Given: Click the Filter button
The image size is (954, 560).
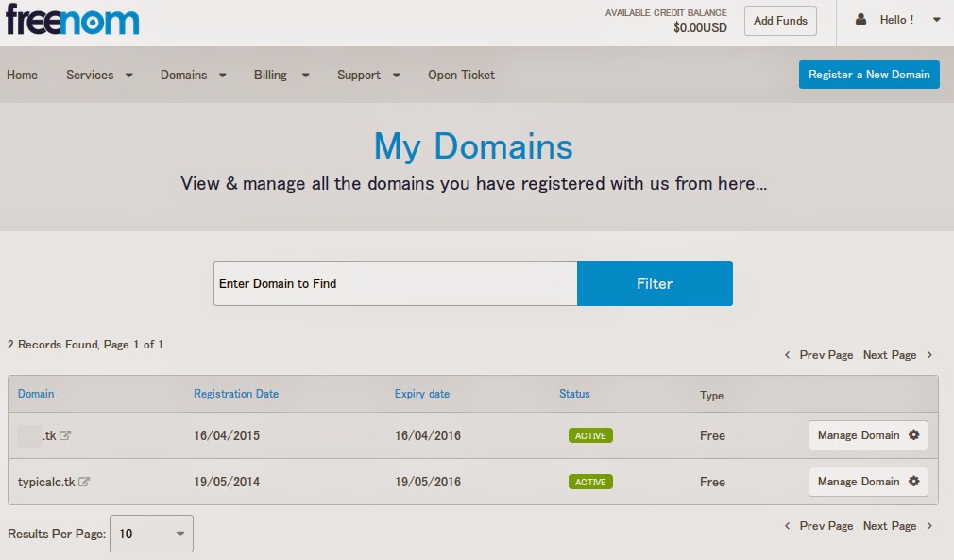Looking at the screenshot, I should coord(655,283).
